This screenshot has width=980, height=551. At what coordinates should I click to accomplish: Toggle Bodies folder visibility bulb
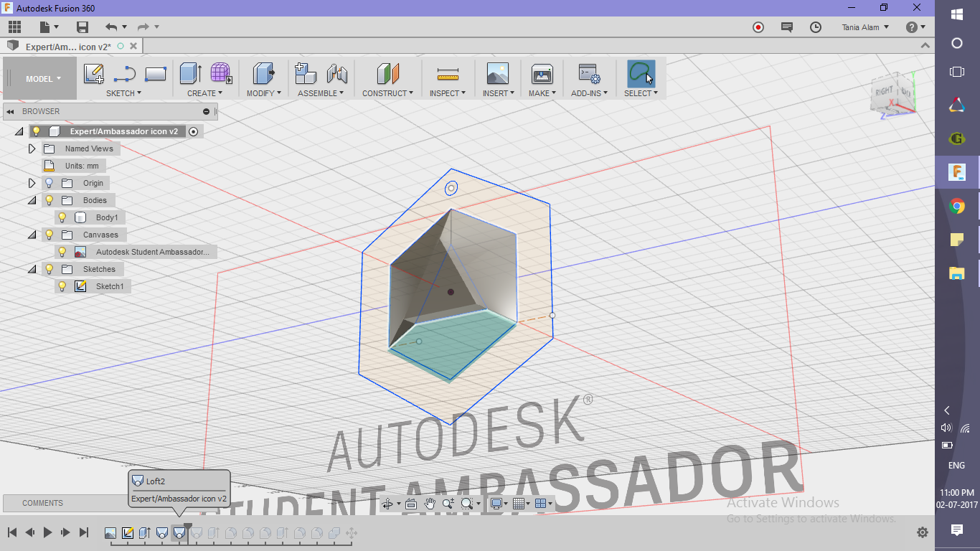(49, 200)
